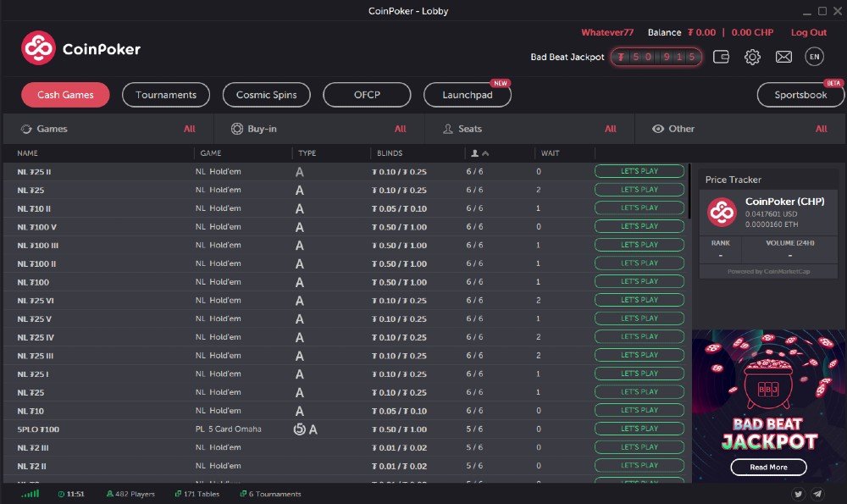
Task: Click the table list vertical scrollbar
Action: (689, 191)
